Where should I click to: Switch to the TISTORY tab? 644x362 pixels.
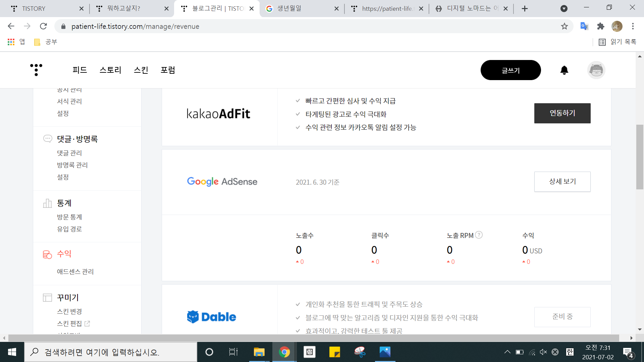(47, 9)
